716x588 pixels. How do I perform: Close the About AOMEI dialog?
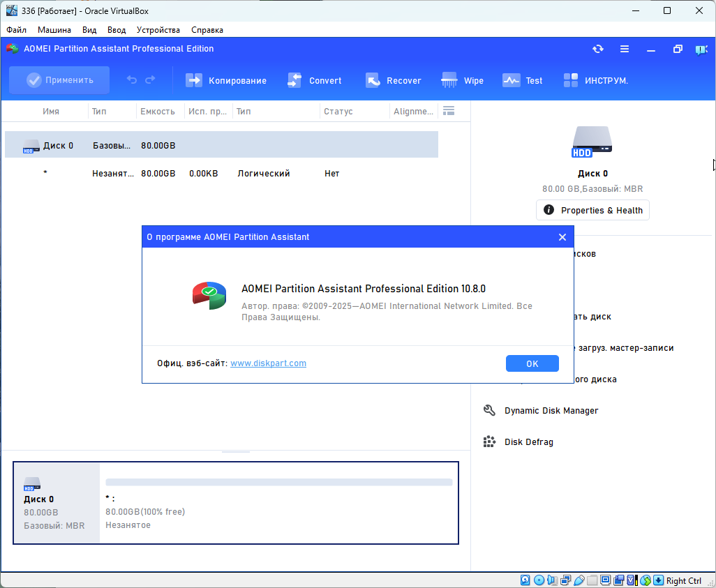pos(562,237)
